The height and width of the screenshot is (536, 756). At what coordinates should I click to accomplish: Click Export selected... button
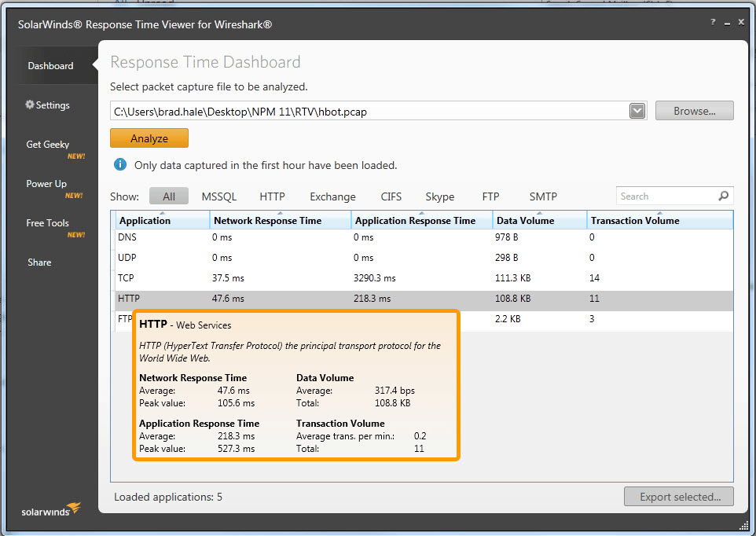click(679, 497)
